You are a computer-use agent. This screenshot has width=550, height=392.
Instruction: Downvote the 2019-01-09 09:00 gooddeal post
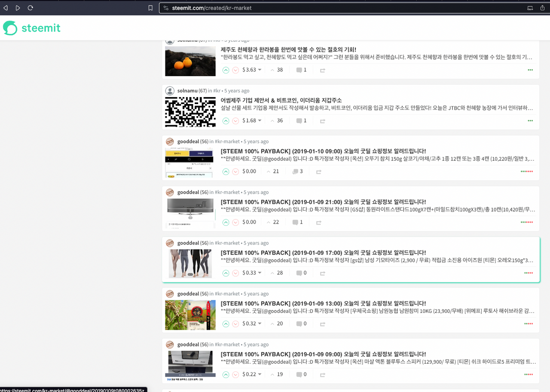pyautogui.click(x=235, y=374)
